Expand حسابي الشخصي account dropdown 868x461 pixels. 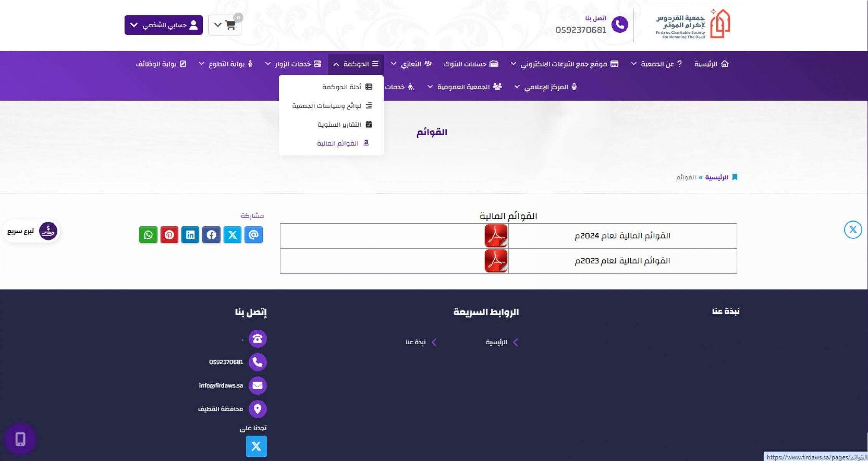point(164,25)
